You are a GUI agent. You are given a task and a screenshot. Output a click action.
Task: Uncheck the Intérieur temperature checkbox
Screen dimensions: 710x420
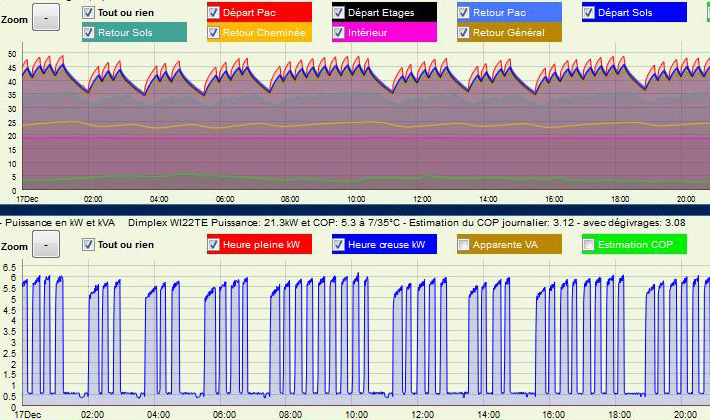pyautogui.click(x=339, y=33)
